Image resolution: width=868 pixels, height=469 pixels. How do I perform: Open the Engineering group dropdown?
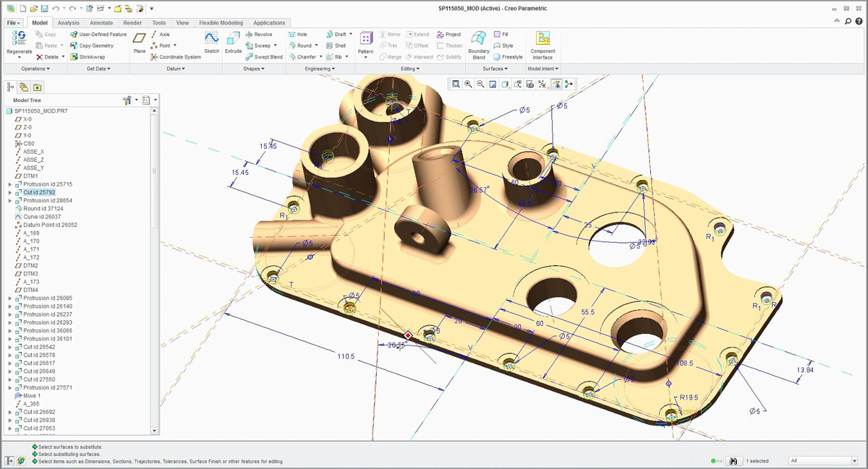[319, 69]
